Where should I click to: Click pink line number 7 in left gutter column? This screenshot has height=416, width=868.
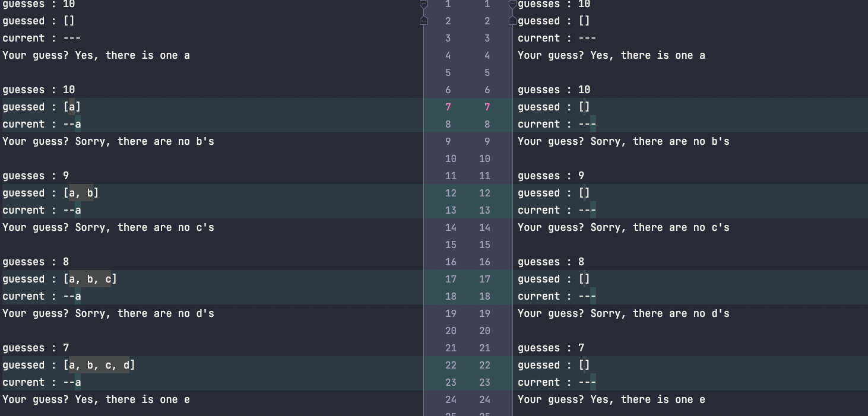[448, 107]
